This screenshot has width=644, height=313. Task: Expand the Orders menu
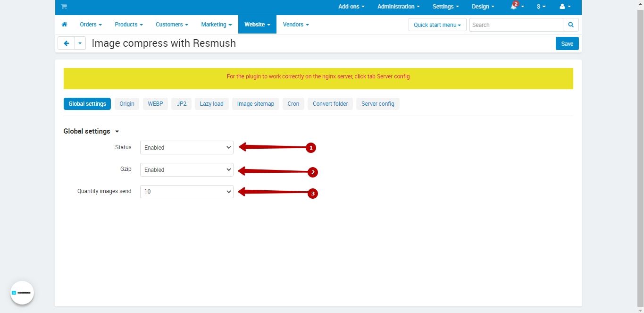pos(91,25)
